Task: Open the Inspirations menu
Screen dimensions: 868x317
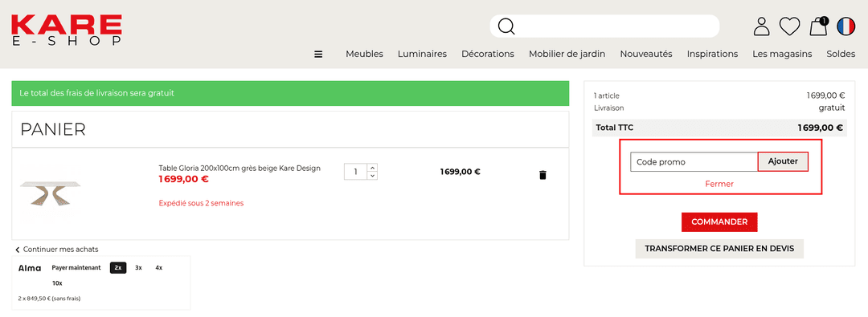Action: 712,55
